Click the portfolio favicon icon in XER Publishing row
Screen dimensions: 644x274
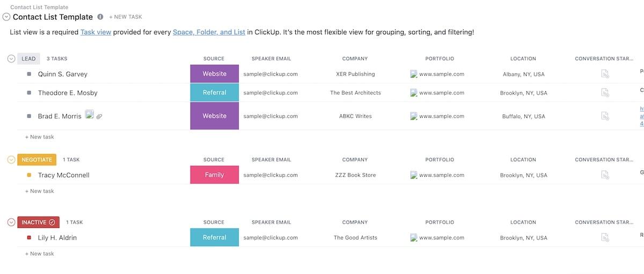tap(413, 74)
